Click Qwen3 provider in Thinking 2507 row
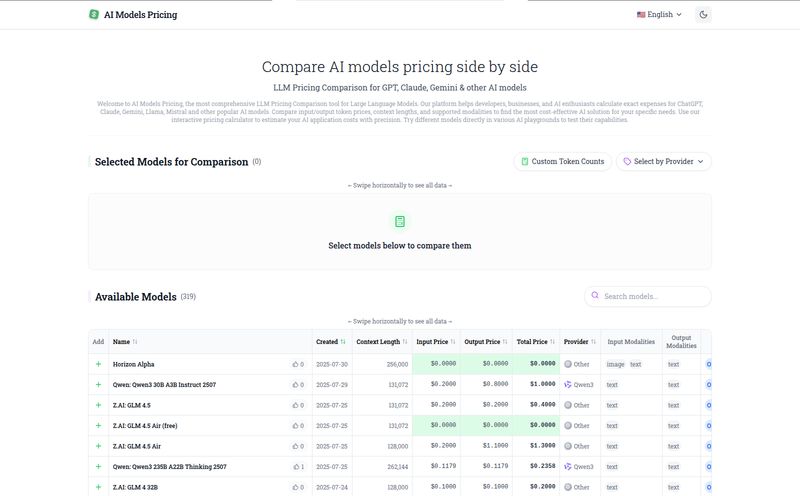Viewport: 800px width, 496px height. point(579,466)
